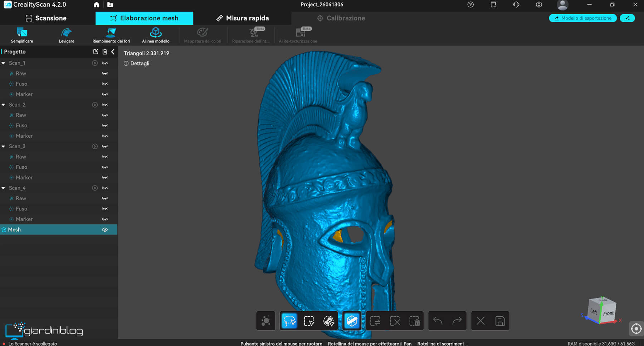Collapse the Scan_4 tree group
Viewport: 644px width, 346px height.
[4, 188]
